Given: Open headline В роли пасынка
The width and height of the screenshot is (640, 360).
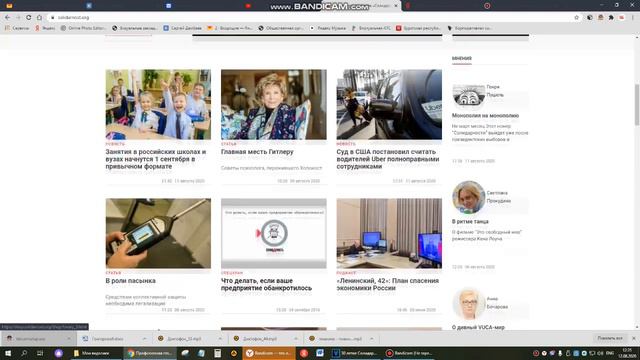Looking at the screenshot, I should [x=131, y=281].
